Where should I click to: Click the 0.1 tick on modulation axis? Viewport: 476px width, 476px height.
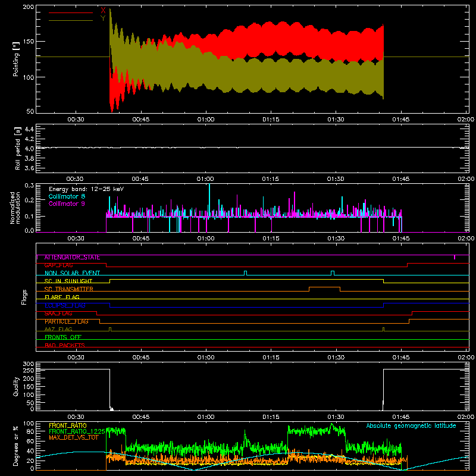pos(29,216)
